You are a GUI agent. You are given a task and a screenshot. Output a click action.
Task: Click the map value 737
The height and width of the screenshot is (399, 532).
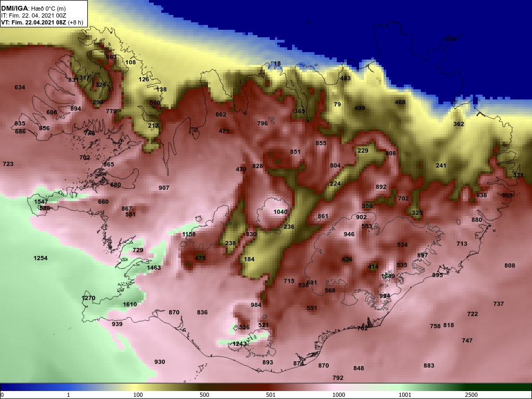tap(498, 304)
